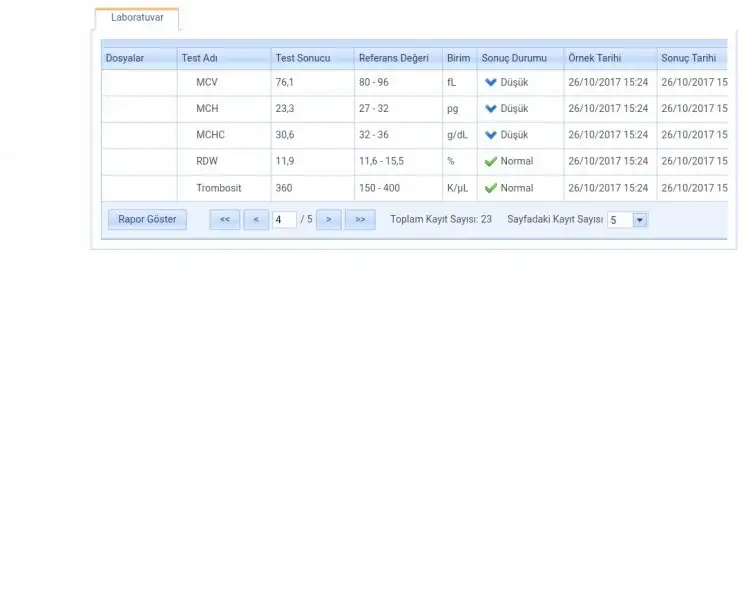The width and height of the screenshot is (746, 600).
Task: Open the records-per-page dropdown arrow
Action: [640, 220]
